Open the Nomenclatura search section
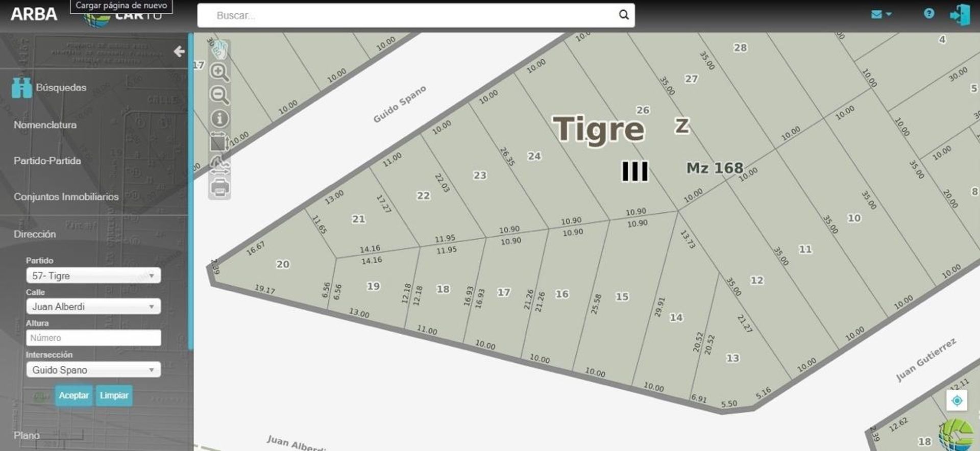Screen dimensions: 980x451 pyautogui.click(x=45, y=125)
